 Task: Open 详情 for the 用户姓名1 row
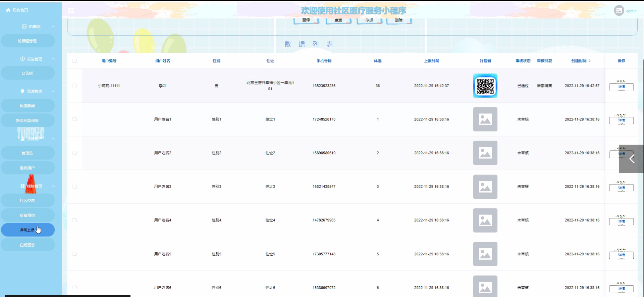click(622, 120)
